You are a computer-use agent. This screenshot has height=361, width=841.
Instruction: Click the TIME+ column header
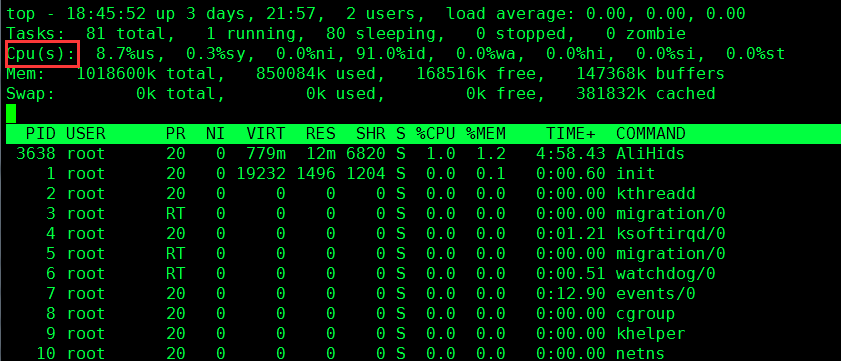pyautogui.click(x=571, y=134)
